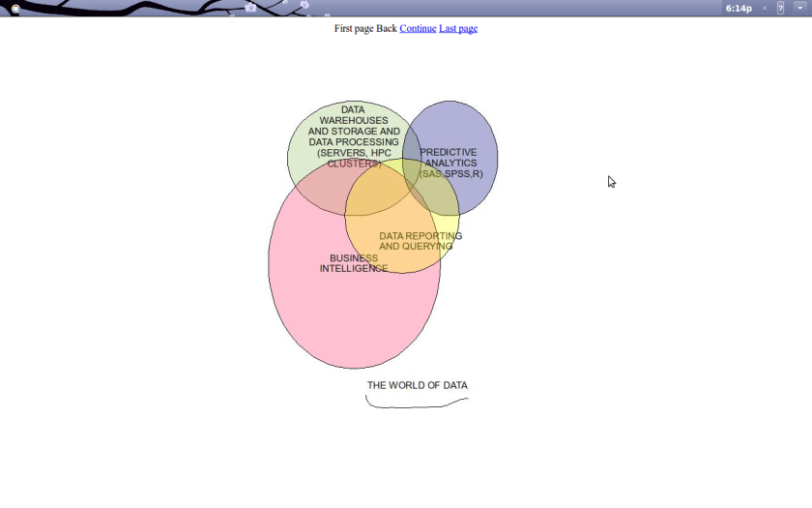Screen dimensions: 812x508
Task: Follow the Continue link
Action: 418,29
